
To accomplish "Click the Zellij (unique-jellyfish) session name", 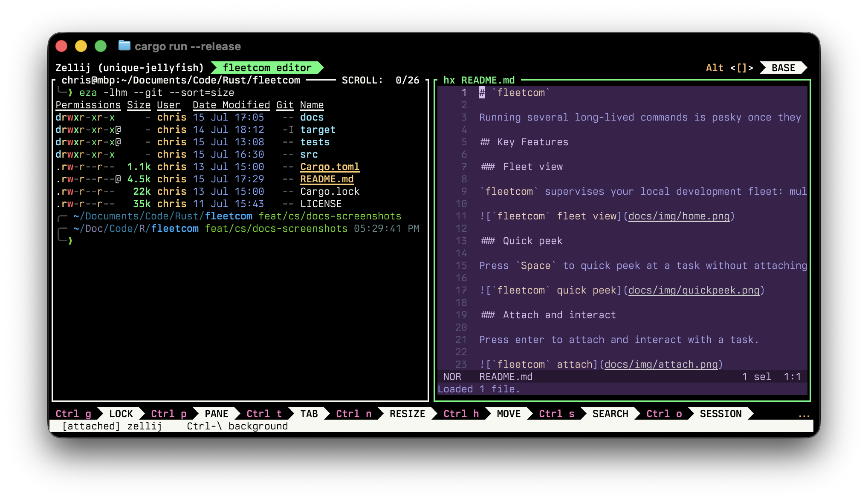I will tap(130, 68).
